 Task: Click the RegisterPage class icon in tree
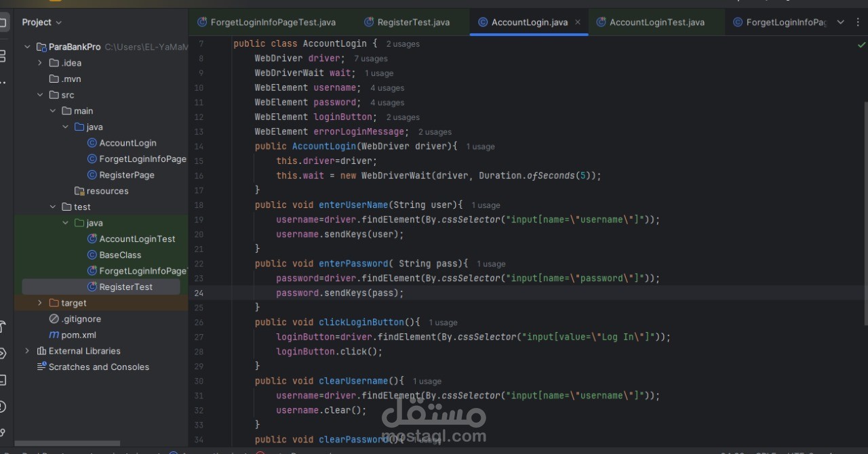[x=92, y=175]
